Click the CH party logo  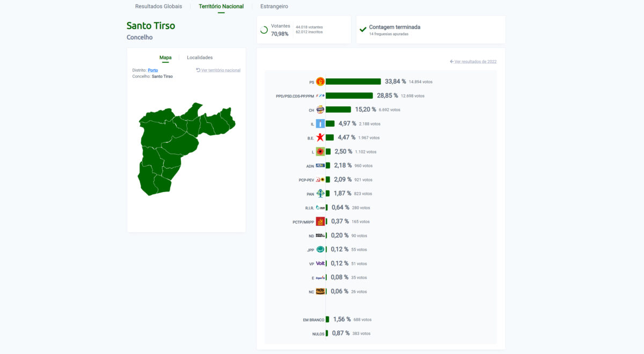[320, 109]
